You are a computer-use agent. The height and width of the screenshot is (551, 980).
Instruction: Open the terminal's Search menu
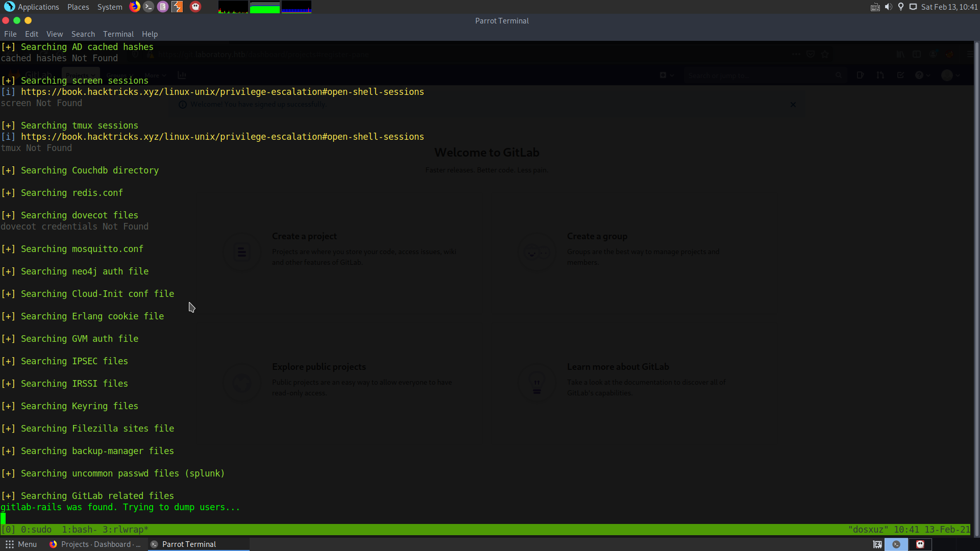coord(83,34)
